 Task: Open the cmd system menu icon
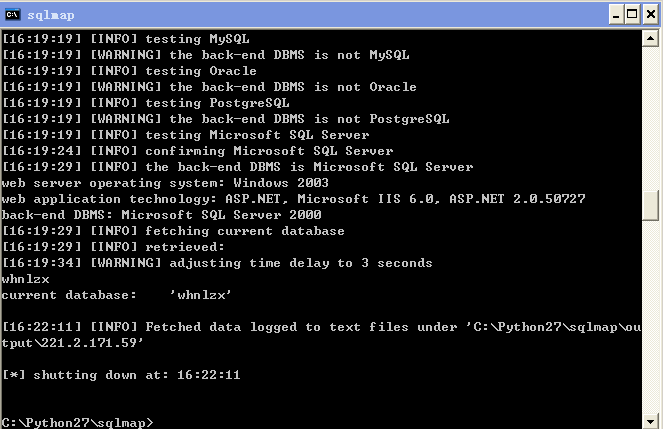pyautogui.click(x=12, y=15)
